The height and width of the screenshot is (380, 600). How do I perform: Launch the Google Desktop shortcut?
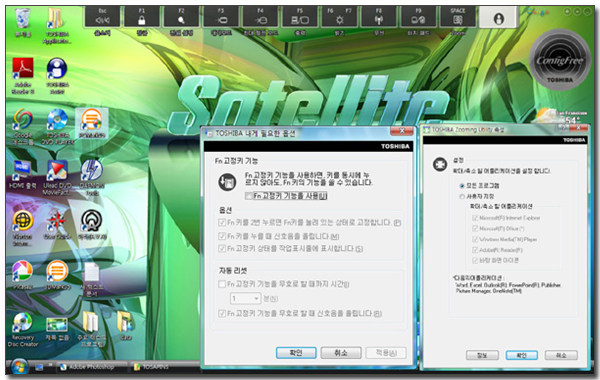point(23,126)
